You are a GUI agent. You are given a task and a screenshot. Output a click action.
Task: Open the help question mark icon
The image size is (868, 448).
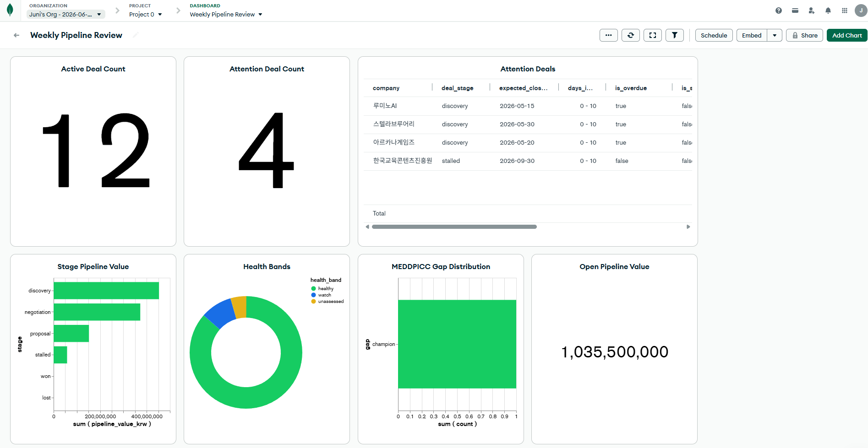779,11
